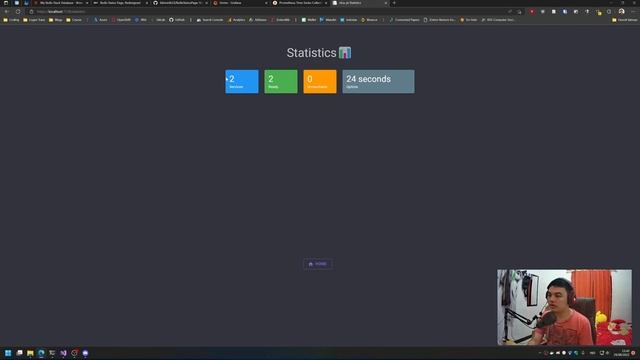Click the gray 24 seconds Uptime card
This screenshot has width=640, height=360.
tap(378, 81)
